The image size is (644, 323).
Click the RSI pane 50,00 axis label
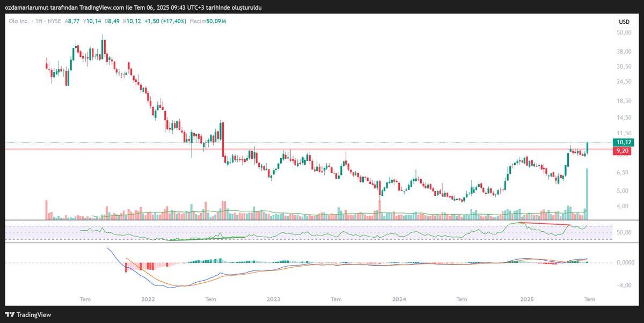click(624, 232)
